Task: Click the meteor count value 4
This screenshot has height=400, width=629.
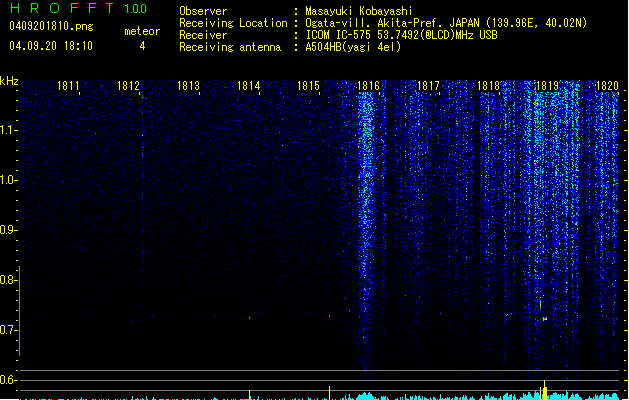Action: [x=142, y=46]
